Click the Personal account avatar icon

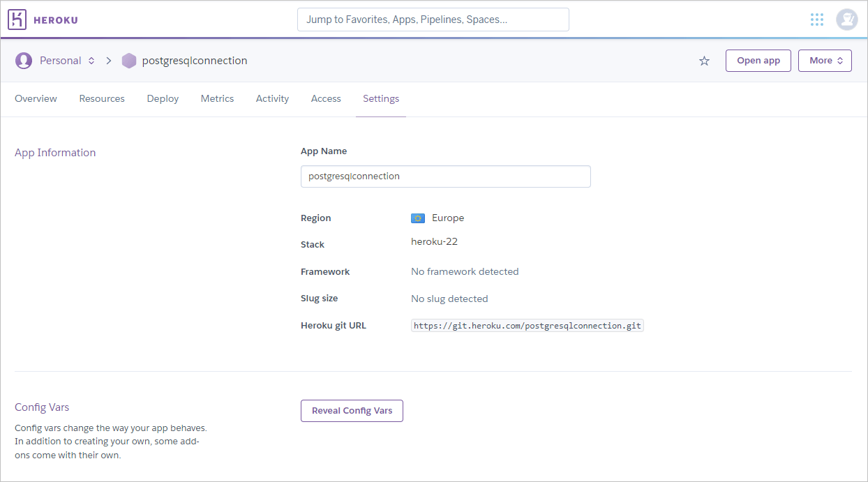pos(23,61)
